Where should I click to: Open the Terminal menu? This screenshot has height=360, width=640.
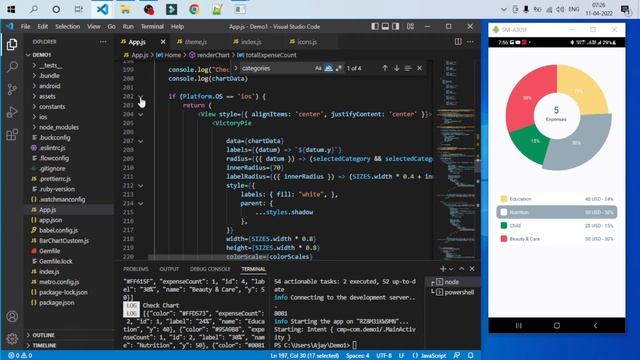tap(152, 27)
